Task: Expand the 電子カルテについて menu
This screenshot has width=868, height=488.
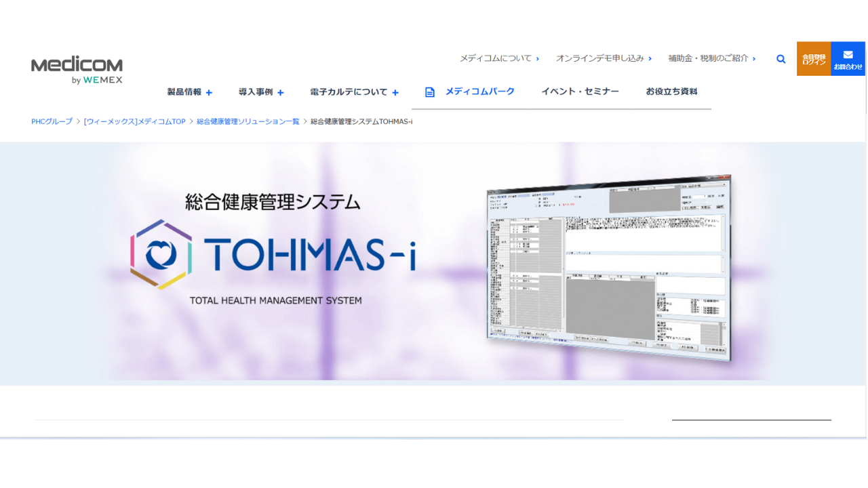Action: (x=354, y=92)
